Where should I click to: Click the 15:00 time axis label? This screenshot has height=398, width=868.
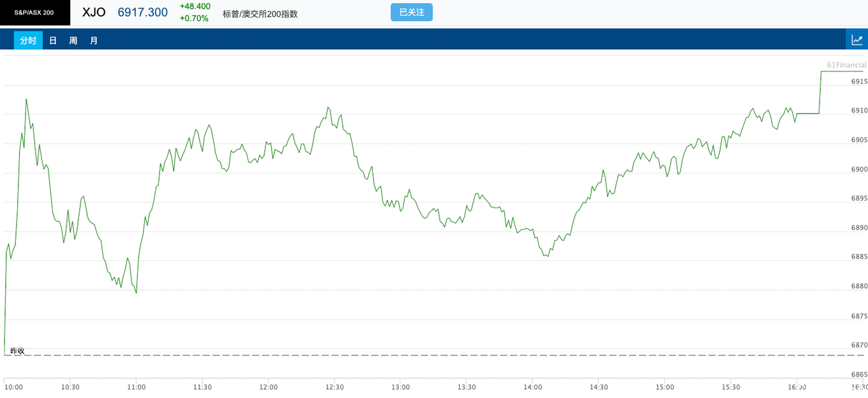(665, 387)
